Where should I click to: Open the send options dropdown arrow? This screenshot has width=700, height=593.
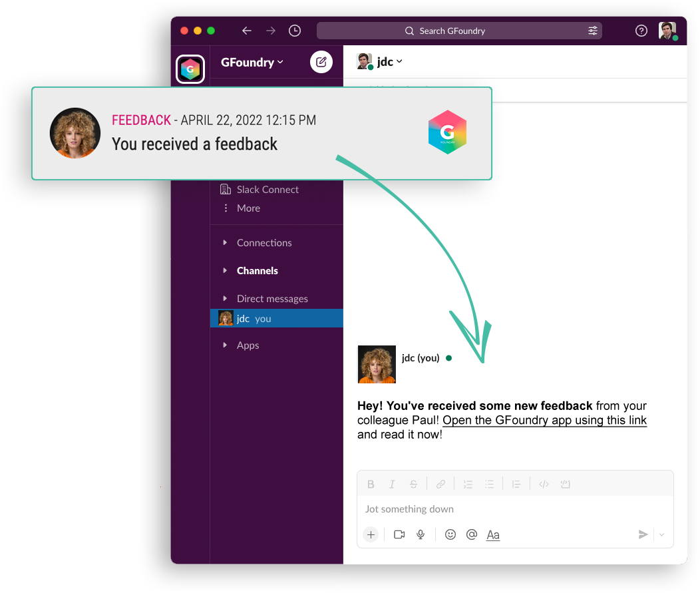[x=661, y=534]
